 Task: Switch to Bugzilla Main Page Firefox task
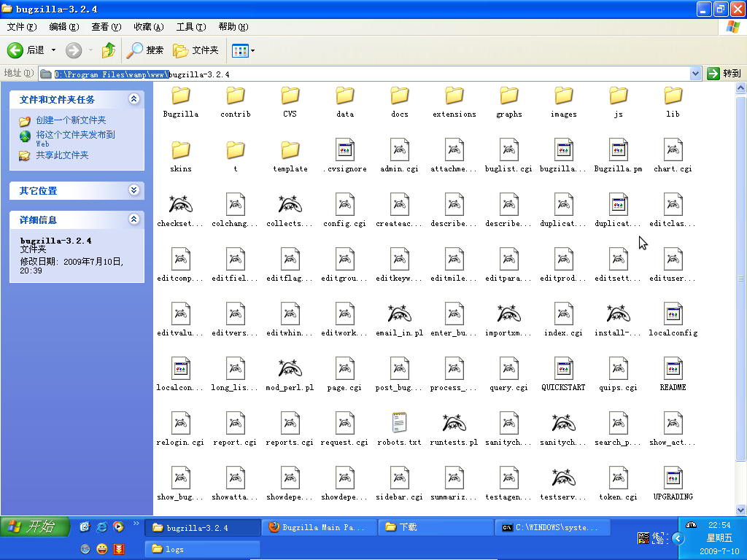pyautogui.click(x=320, y=528)
